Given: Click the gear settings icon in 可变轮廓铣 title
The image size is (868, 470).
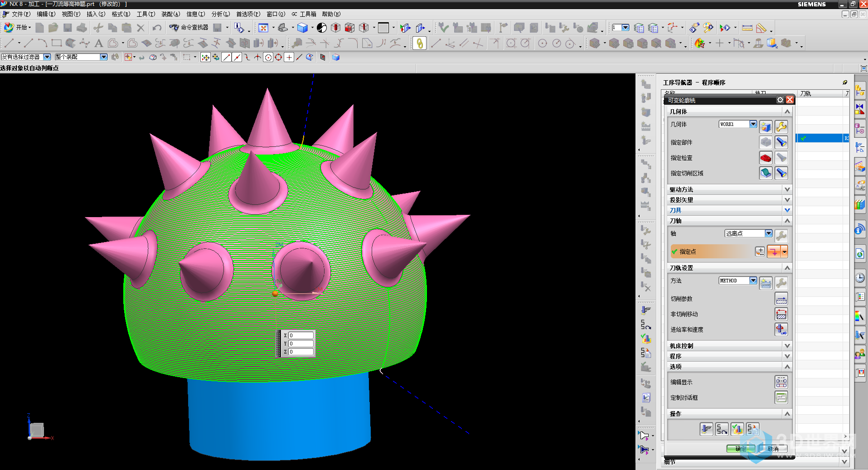Looking at the screenshot, I should 780,100.
